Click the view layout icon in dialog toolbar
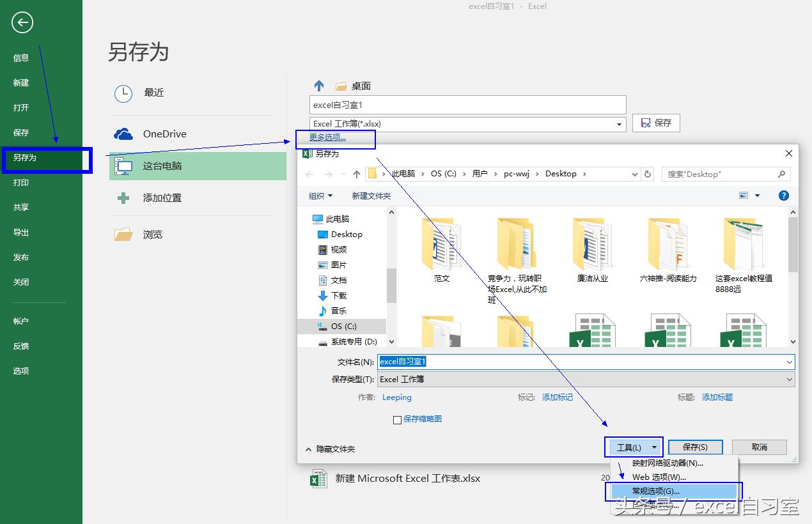This screenshot has width=812, height=524. pos(744,196)
